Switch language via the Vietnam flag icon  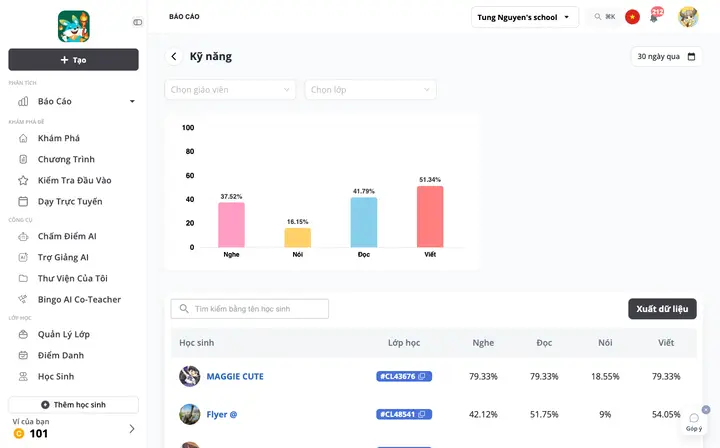(x=632, y=17)
